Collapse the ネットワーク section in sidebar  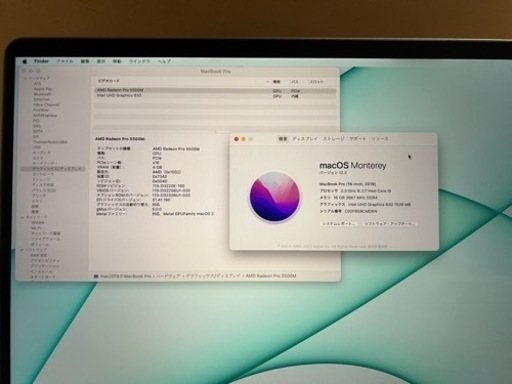coord(23,217)
